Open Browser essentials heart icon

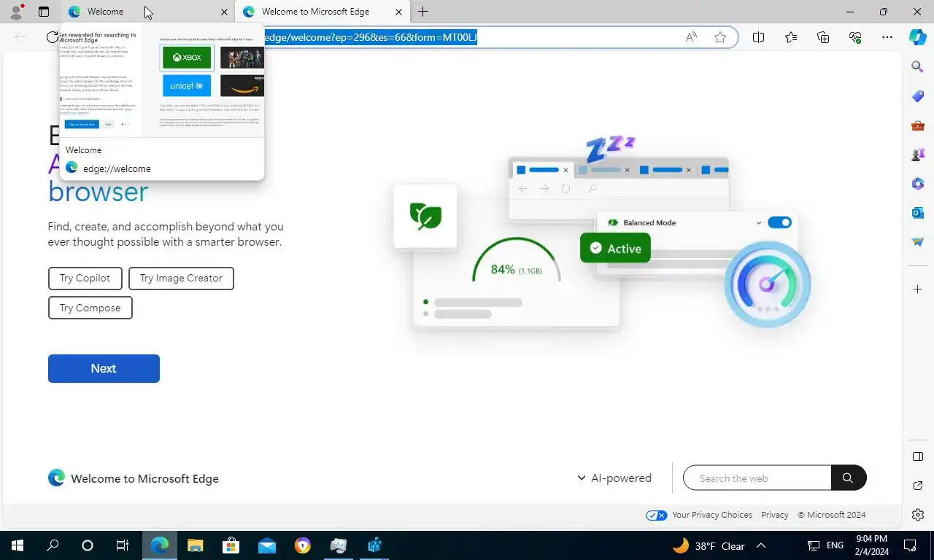click(855, 37)
